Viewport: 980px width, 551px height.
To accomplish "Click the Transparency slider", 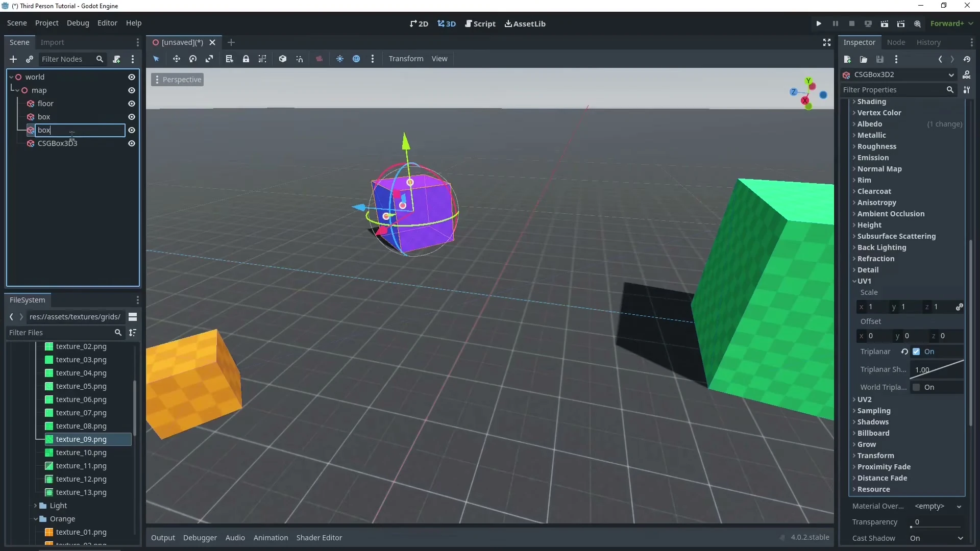I will tap(936, 522).
